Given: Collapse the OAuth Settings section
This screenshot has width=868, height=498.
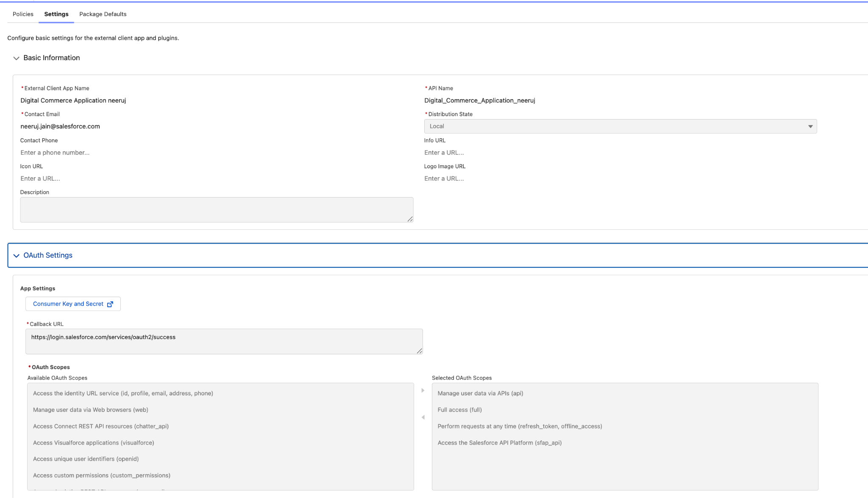Looking at the screenshot, I should tap(437, 255).
